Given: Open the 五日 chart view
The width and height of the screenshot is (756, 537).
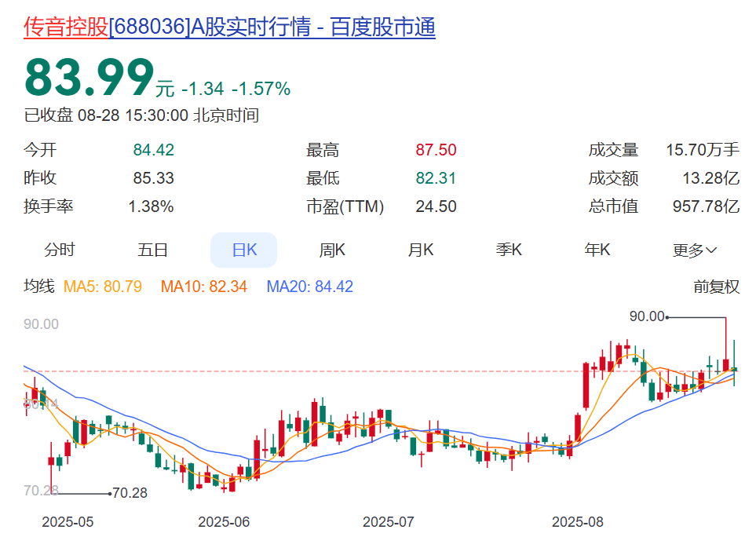Looking at the screenshot, I should (152, 249).
